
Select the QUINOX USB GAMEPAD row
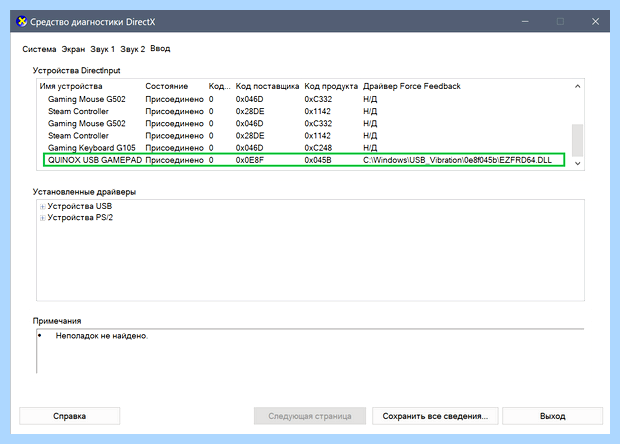(x=304, y=160)
